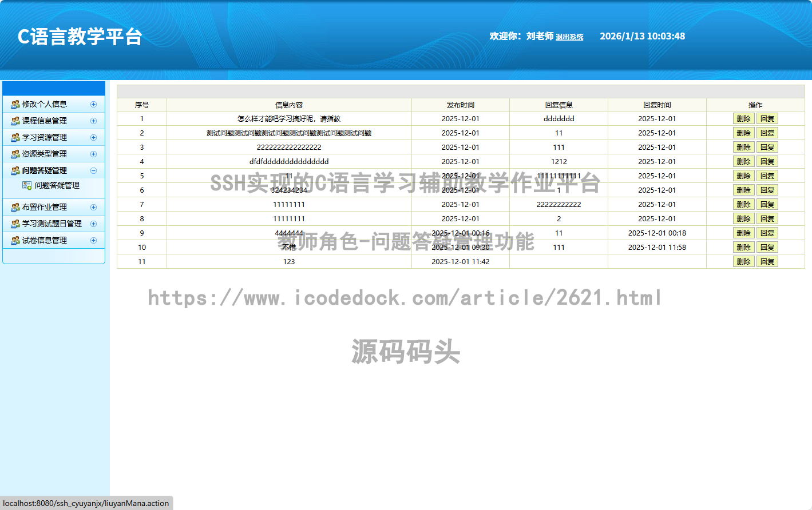Click the user icon beside 试卷信息管理
This screenshot has width=812, height=510.
pyautogui.click(x=15, y=241)
